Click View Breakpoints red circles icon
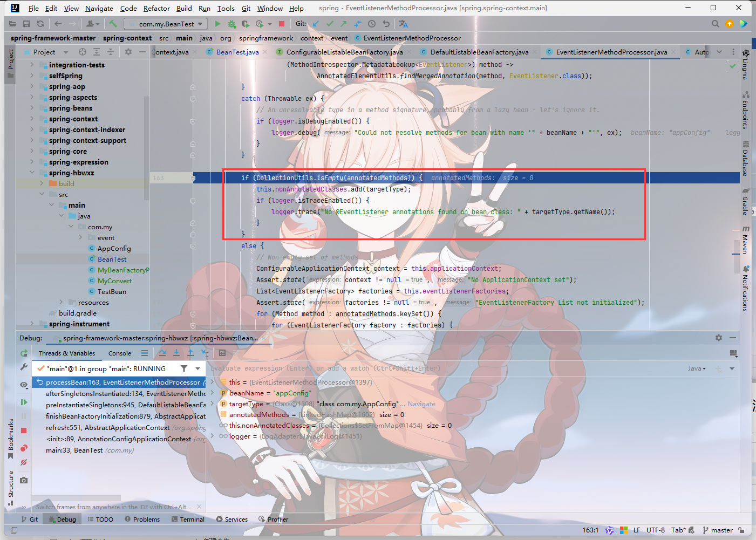Screen dimensions: 756x540 tap(24, 448)
